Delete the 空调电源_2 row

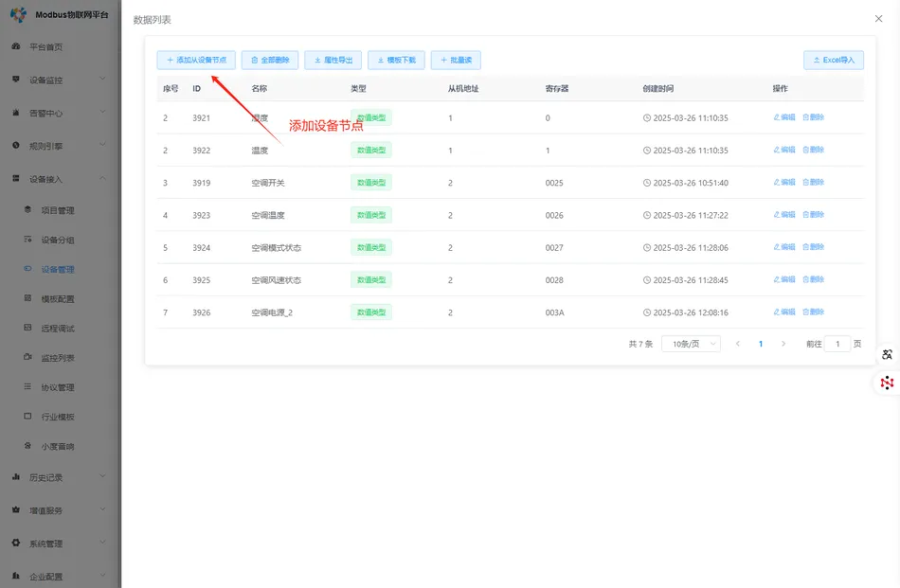tap(814, 312)
